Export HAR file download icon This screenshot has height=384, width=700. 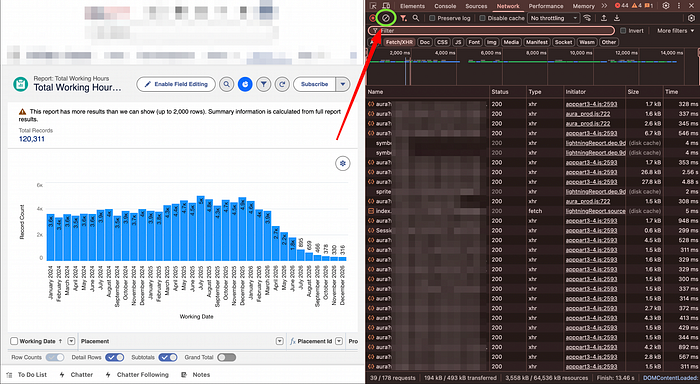click(617, 18)
